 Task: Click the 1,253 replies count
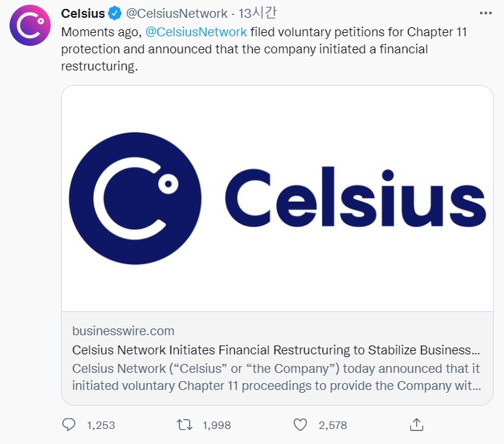[101, 426]
